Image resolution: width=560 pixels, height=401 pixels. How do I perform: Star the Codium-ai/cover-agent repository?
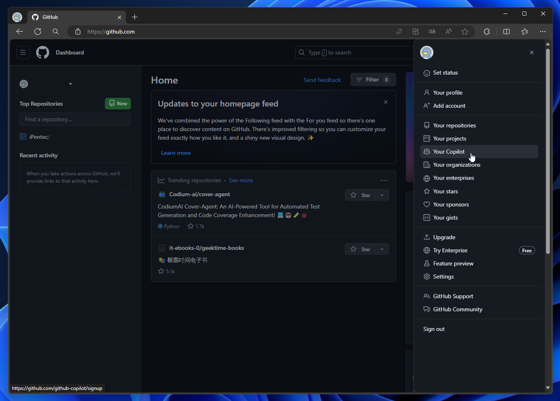point(360,195)
